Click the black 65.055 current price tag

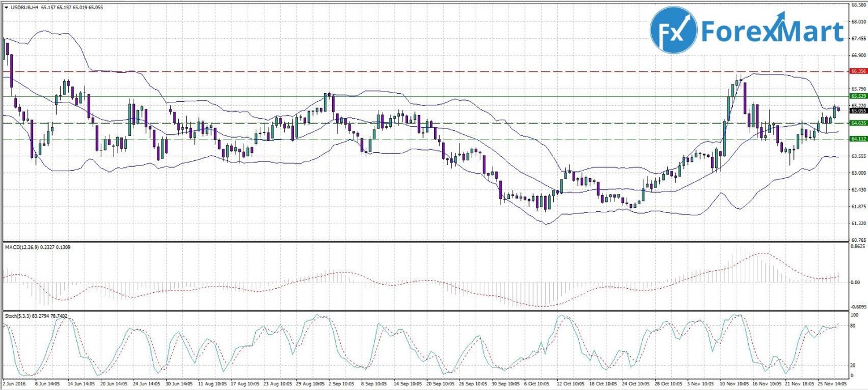857,111
